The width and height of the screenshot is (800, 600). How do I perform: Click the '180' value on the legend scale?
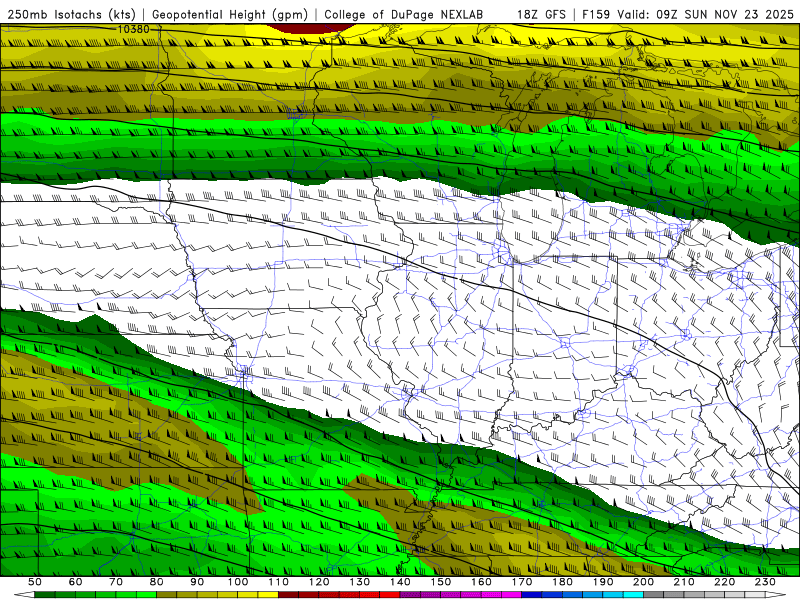(x=563, y=582)
